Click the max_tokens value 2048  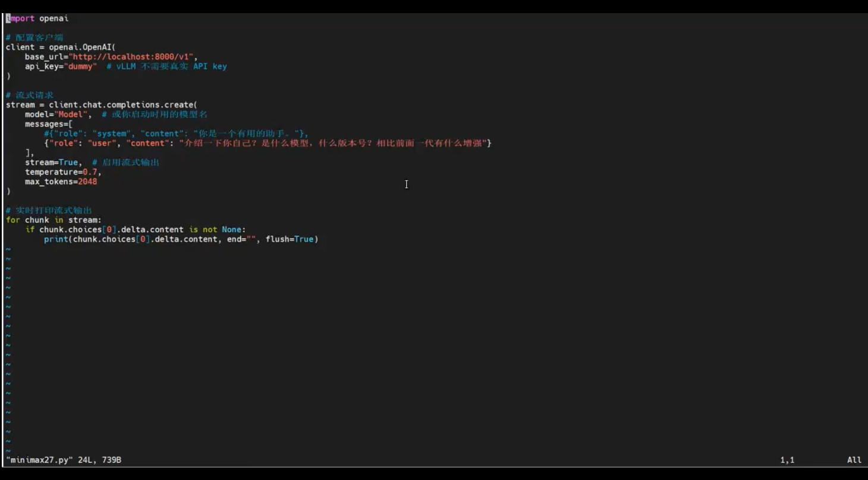(87, 182)
